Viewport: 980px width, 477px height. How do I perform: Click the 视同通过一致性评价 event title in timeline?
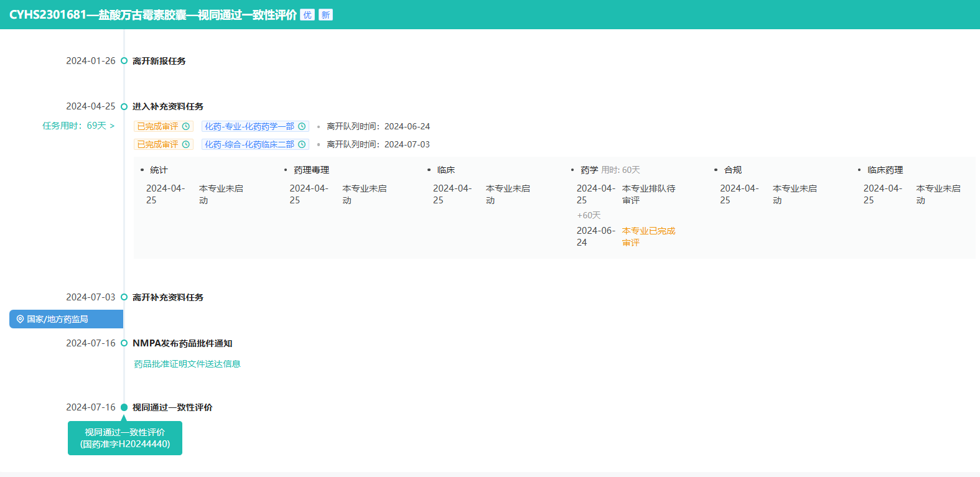(x=172, y=407)
